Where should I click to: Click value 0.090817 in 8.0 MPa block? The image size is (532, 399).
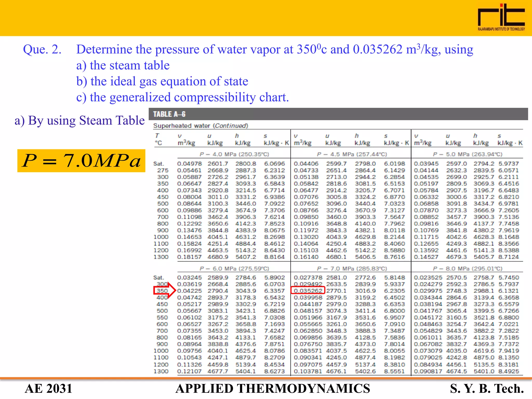(x=428, y=371)
